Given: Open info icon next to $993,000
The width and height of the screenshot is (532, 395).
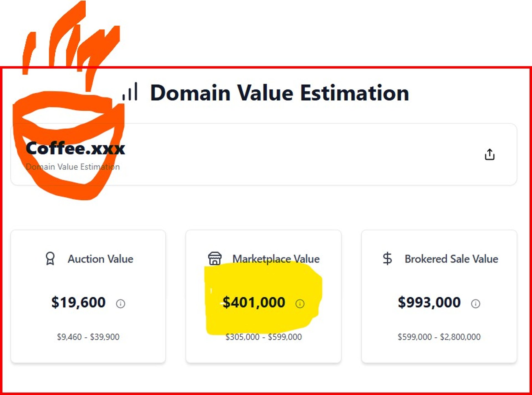Looking at the screenshot, I should coord(475,304).
